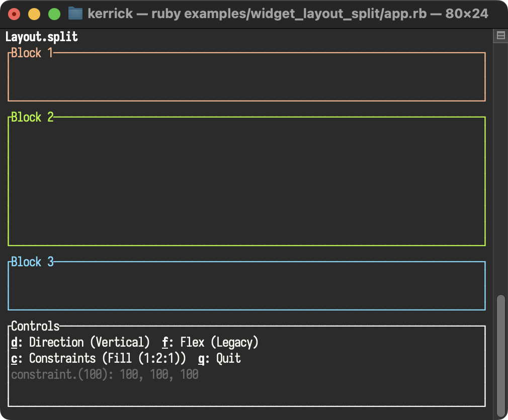508x420 pixels.
Task: Click 'c: Constraints (Fill (1:2:1))' text
Action: (x=99, y=359)
